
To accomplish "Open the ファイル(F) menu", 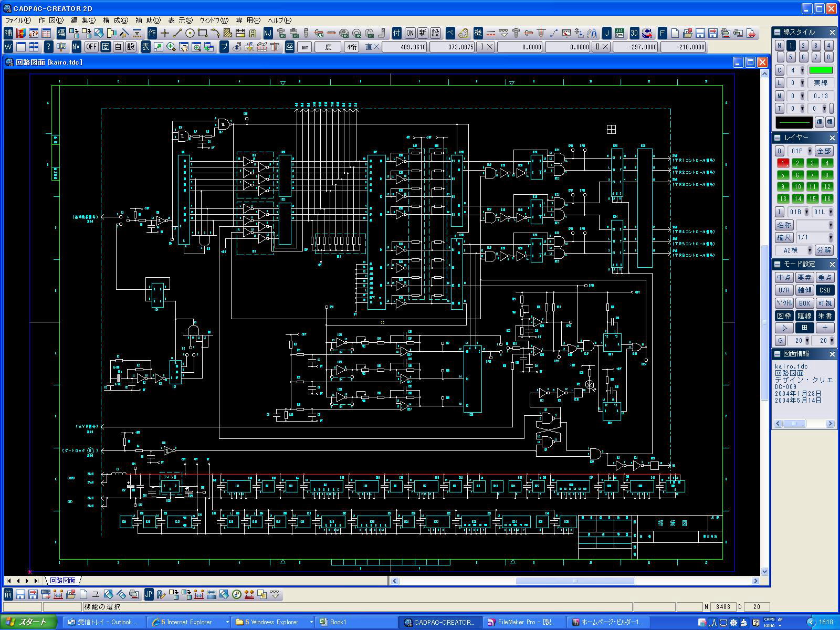I will [x=18, y=20].
